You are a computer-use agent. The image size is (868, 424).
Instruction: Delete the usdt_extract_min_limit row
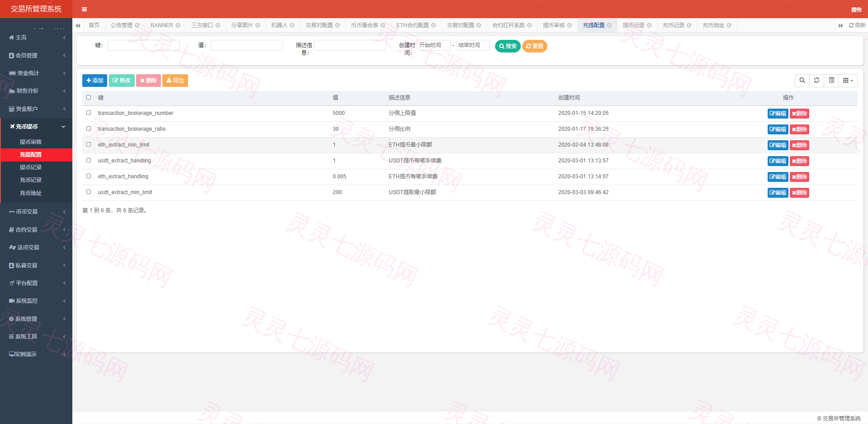tap(799, 193)
